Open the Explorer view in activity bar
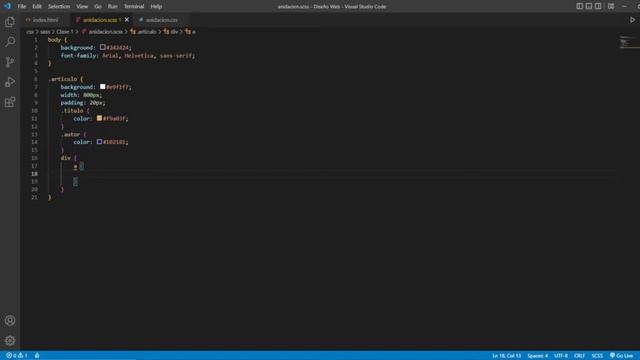This screenshot has height=360, width=640. click(10, 22)
